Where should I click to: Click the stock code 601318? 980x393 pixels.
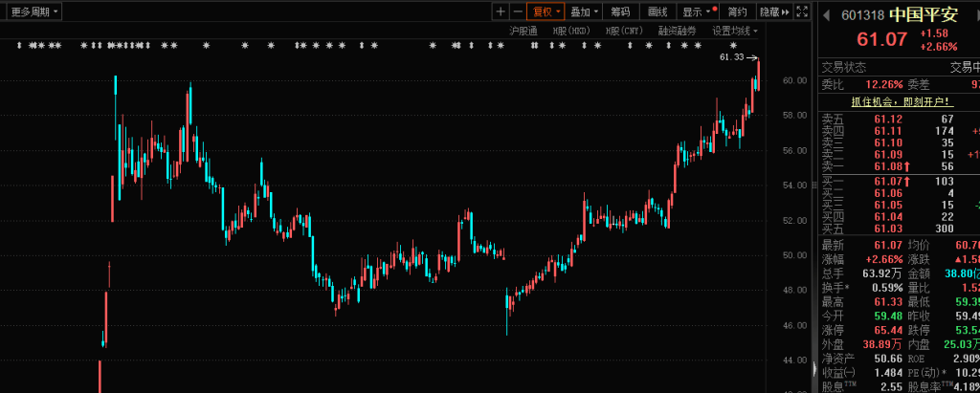(x=862, y=15)
